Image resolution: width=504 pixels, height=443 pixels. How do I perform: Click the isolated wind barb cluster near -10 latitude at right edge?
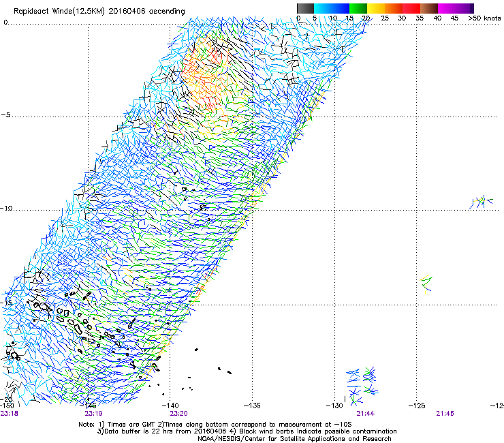click(x=481, y=202)
